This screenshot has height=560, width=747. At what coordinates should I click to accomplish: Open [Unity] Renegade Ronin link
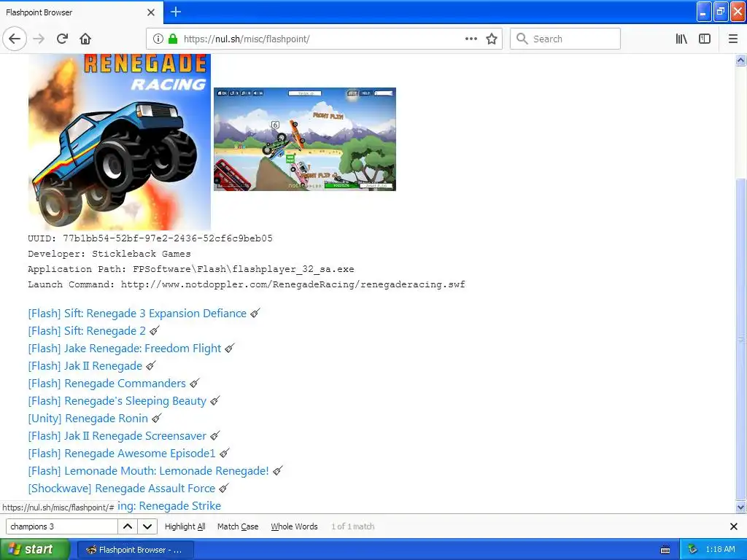click(x=88, y=419)
